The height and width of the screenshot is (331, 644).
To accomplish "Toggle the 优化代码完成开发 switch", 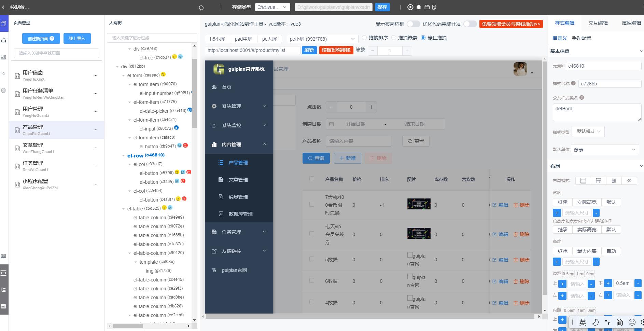I will pyautogui.click(x=470, y=24).
